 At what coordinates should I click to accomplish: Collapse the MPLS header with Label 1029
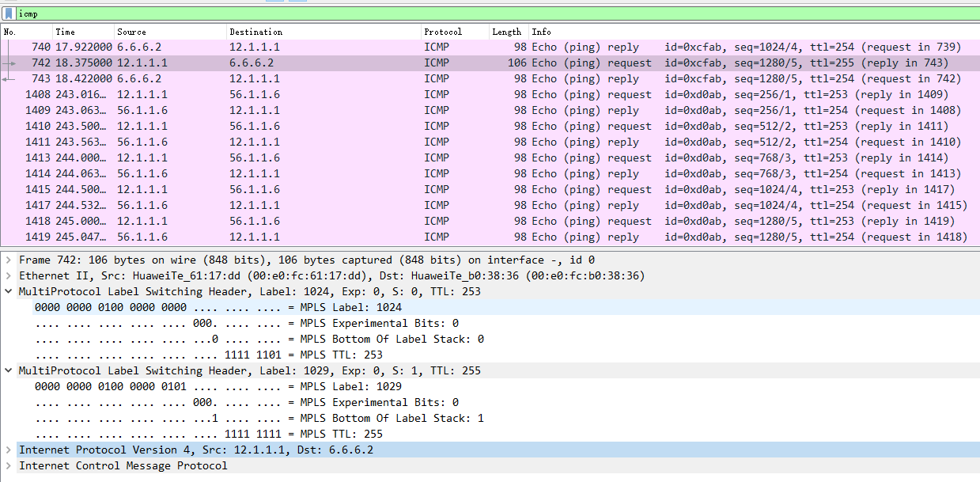pyautogui.click(x=8, y=370)
